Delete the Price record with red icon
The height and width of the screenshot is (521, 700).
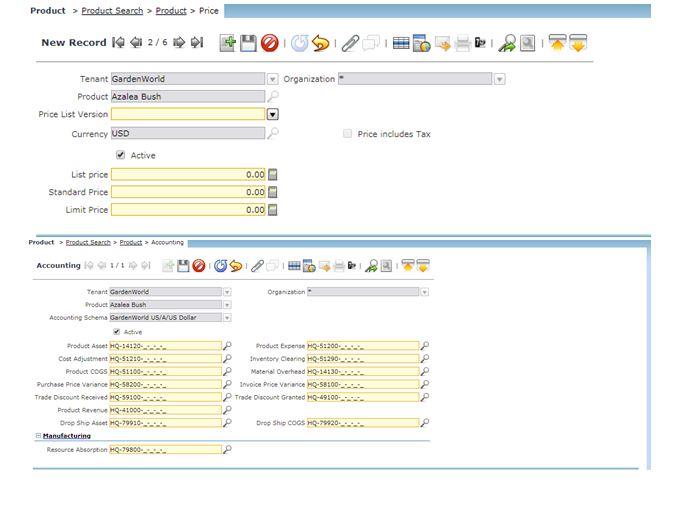click(x=270, y=43)
